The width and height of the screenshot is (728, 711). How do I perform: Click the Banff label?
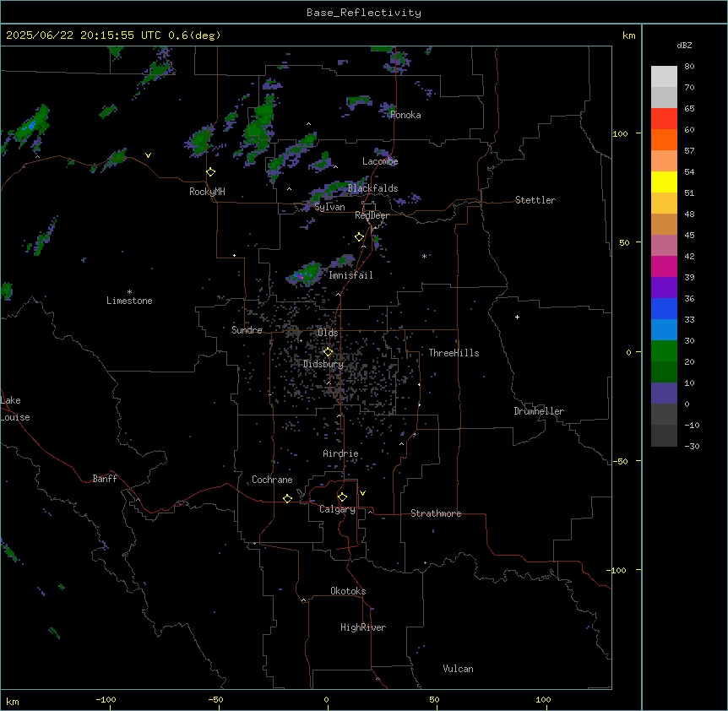[x=105, y=479]
